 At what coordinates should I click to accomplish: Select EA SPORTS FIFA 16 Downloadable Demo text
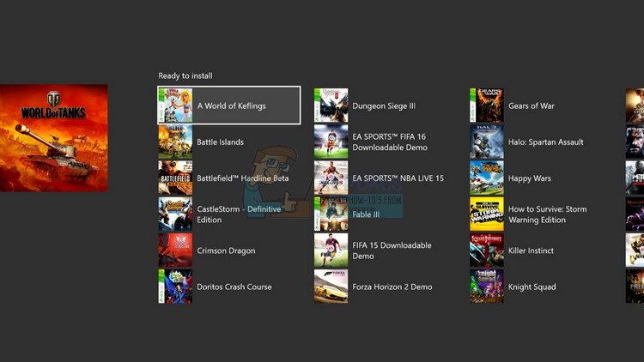[390, 142]
